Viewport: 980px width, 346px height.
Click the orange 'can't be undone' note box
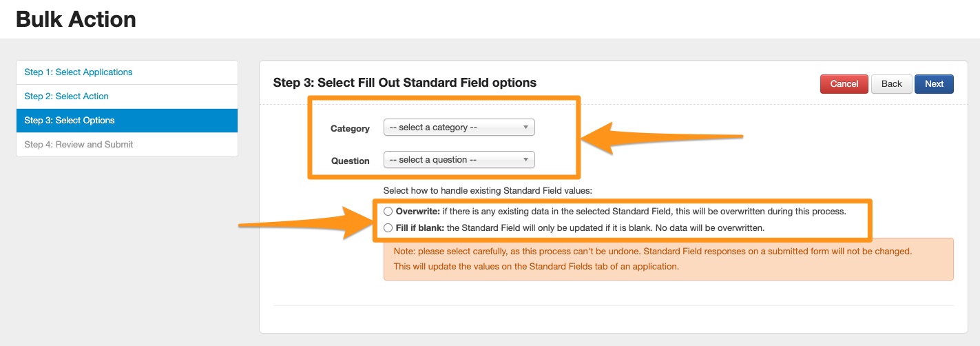(x=668, y=259)
